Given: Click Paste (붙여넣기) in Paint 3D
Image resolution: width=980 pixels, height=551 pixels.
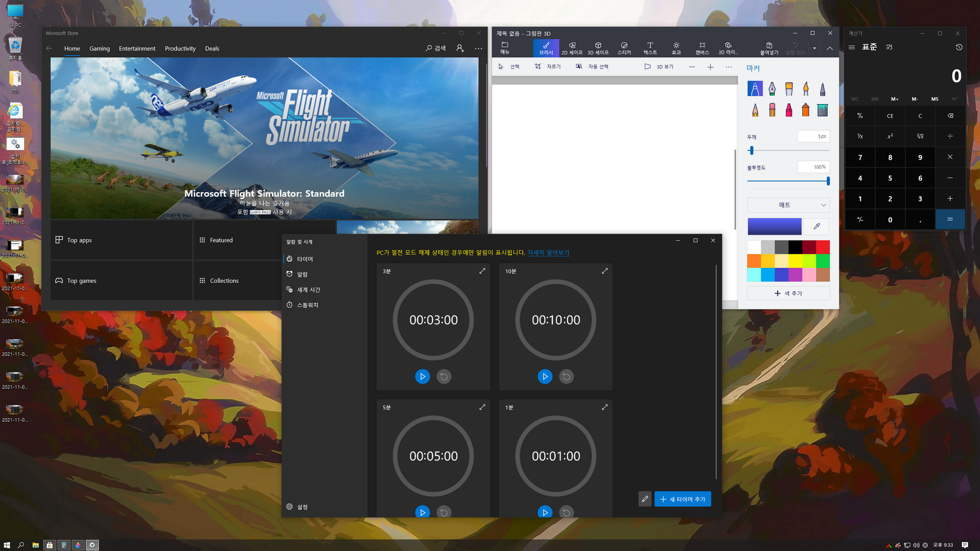Looking at the screenshot, I should [x=769, y=48].
